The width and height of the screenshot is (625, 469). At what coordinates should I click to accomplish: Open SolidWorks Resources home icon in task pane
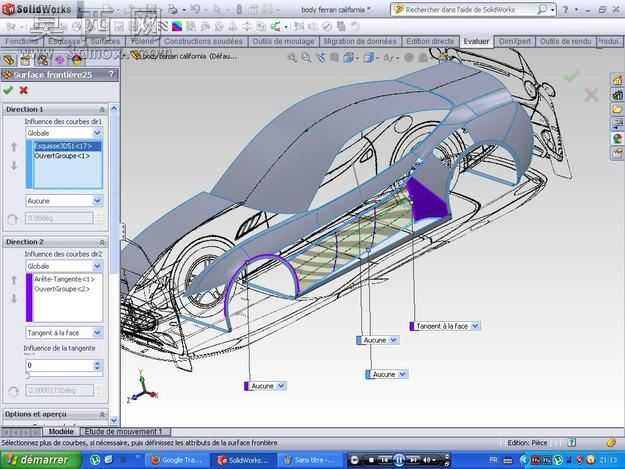tap(617, 80)
